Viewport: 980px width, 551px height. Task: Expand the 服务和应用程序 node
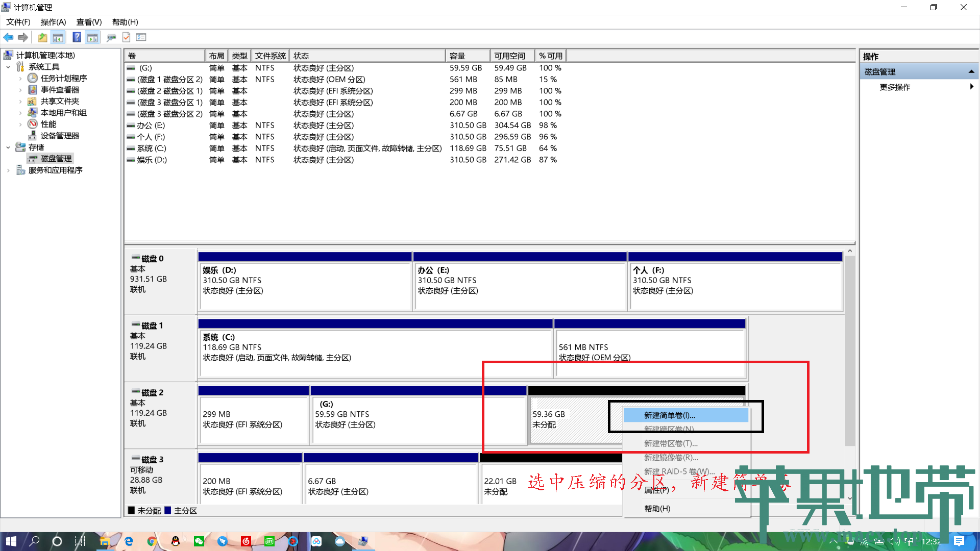coord(8,170)
